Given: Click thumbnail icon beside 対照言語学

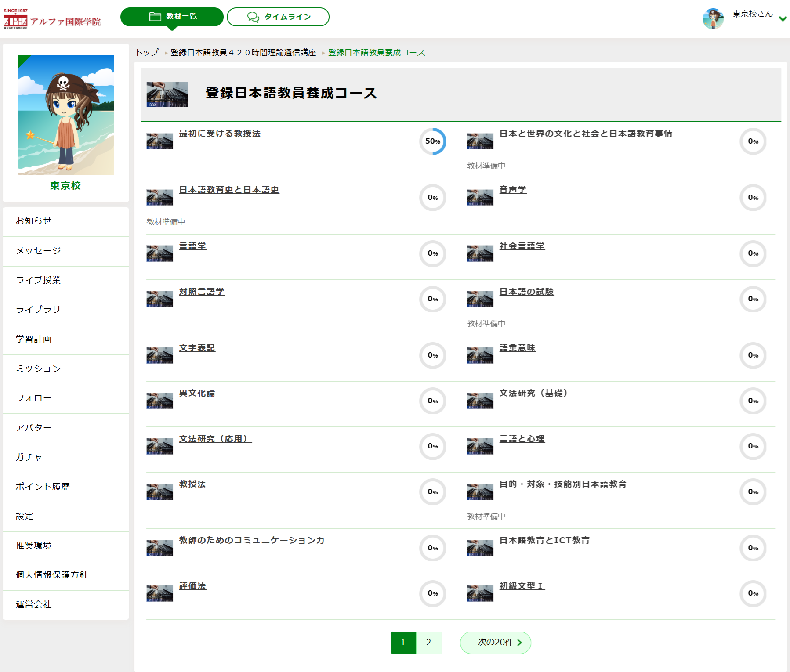Looking at the screenshot, I should coord(159,300).
